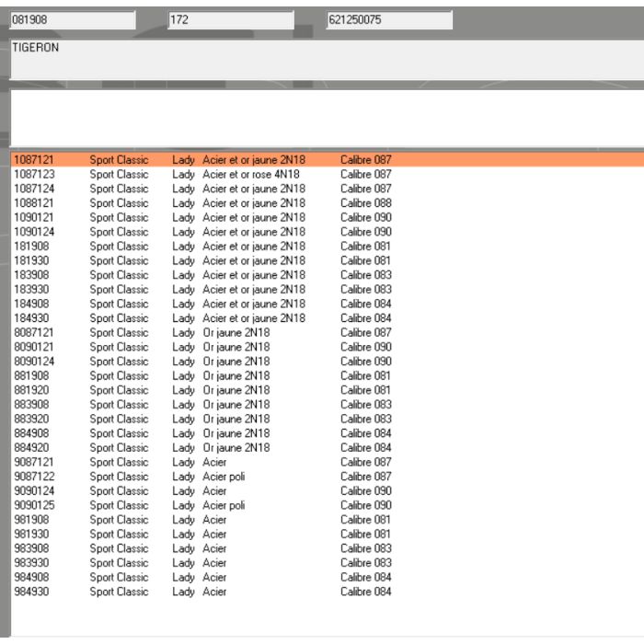Select list row 884920

pos(327,447)
